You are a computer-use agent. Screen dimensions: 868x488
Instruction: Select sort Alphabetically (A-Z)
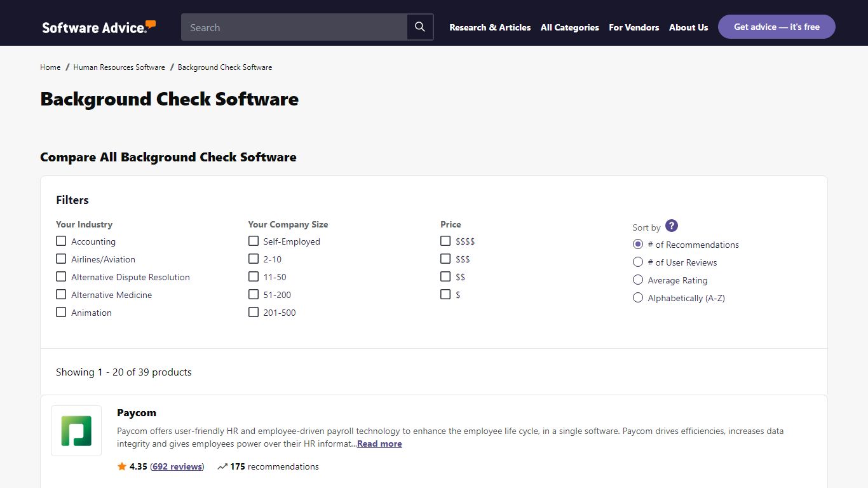[x=638, y=297]
